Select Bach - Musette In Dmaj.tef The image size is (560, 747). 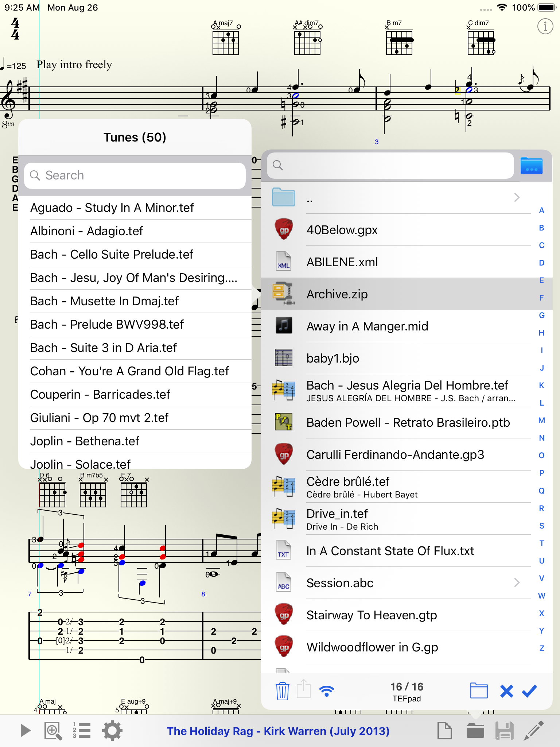coord(135,301)
